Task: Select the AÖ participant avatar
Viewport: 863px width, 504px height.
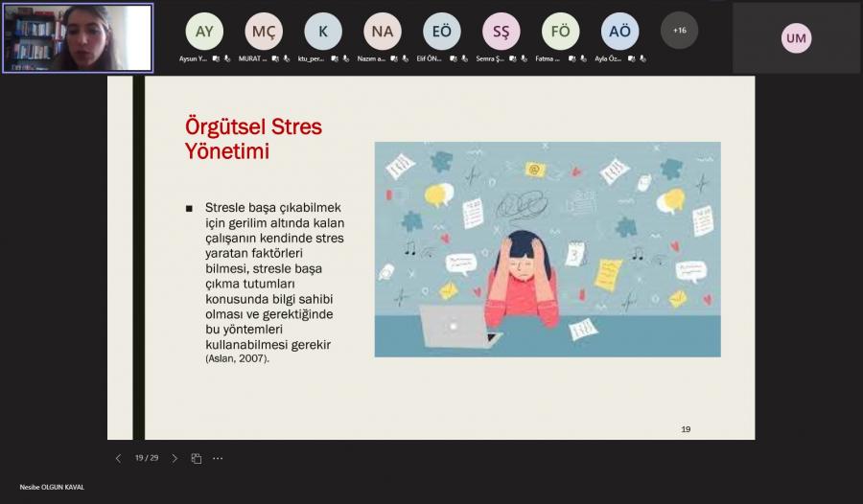Action: 620,32
